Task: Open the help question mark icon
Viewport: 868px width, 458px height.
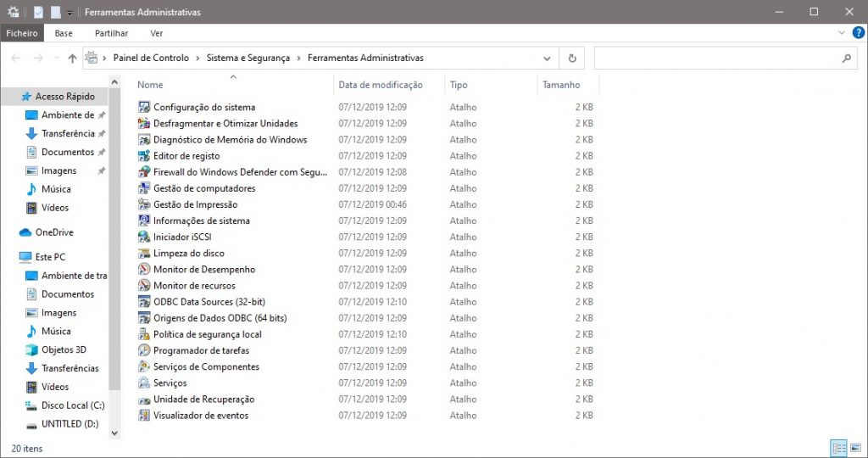Action: point(858,33)
